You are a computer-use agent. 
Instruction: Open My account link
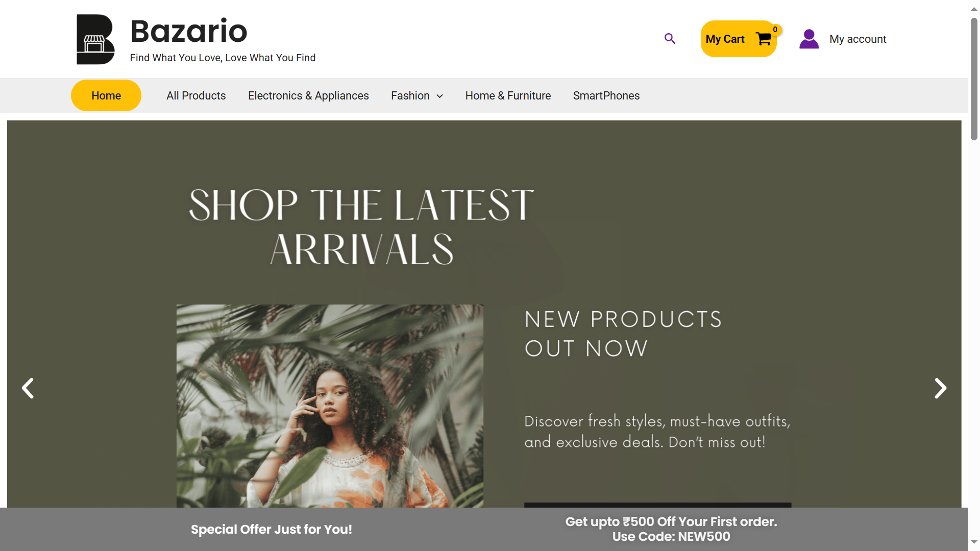point(857,39)
